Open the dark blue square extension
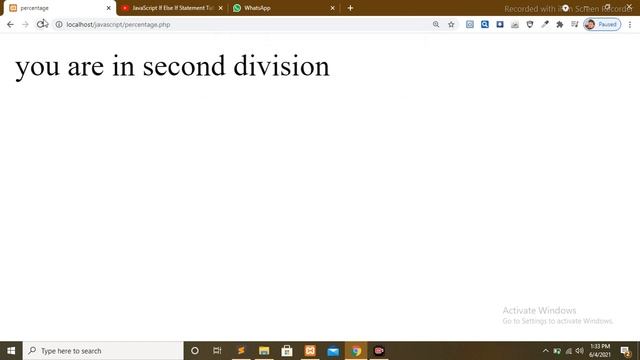Screen dimensions: 640x360 pyautogui.click(x=500, y=24)
